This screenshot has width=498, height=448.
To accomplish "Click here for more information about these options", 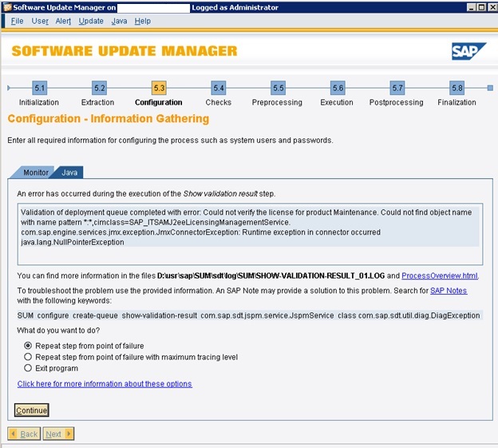I will tap(105, 384).
